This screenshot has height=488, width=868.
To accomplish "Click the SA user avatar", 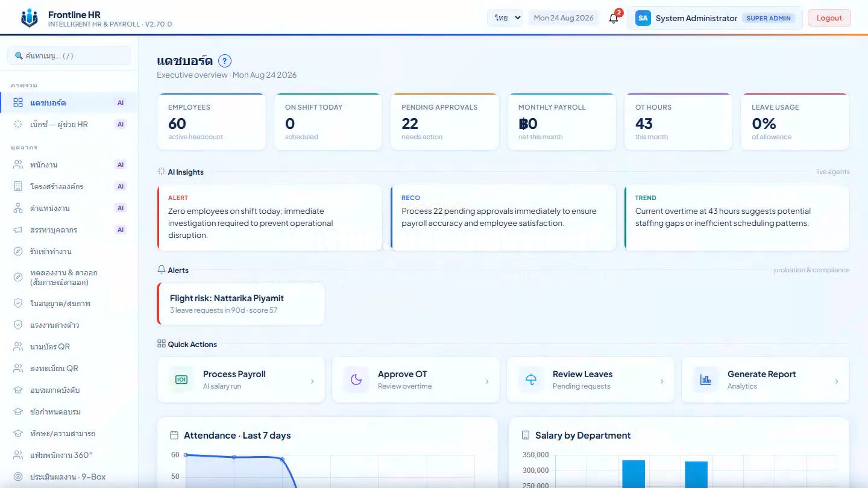I will pyautogui.click(x=643, y=18).
